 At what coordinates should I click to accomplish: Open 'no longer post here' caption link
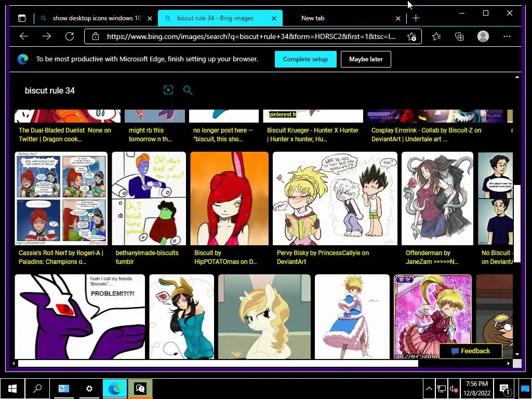point(223,135)
